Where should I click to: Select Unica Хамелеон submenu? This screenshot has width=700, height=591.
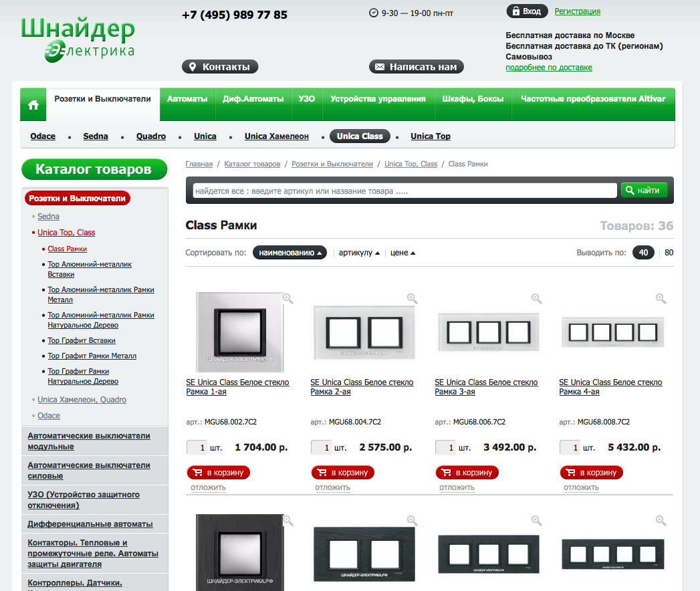click(x=276, y=136)
